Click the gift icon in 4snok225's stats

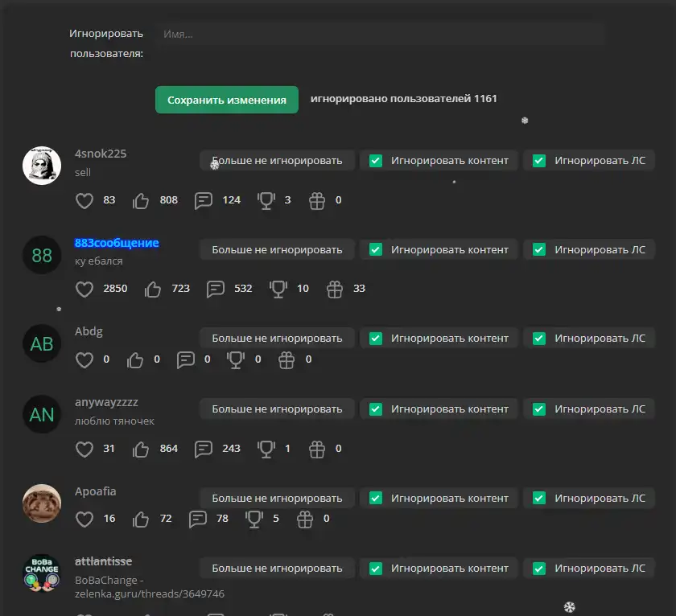tap(317, 201)
